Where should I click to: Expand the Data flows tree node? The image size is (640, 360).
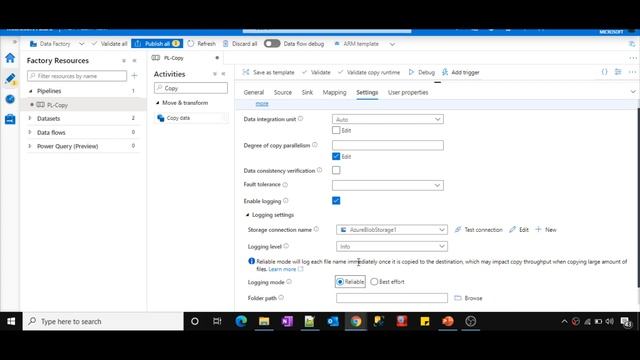click(30, 132)
